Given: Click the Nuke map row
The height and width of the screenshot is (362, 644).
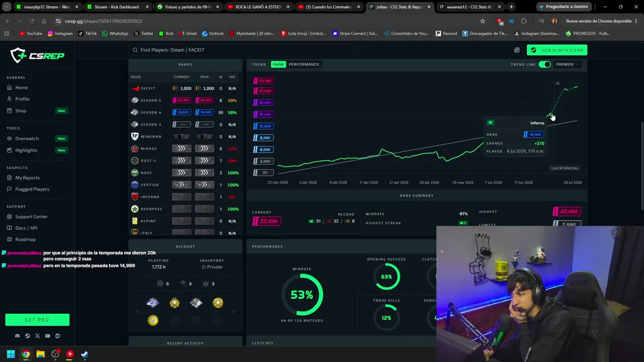Looking at the screenshot, I should coord(185,173).
